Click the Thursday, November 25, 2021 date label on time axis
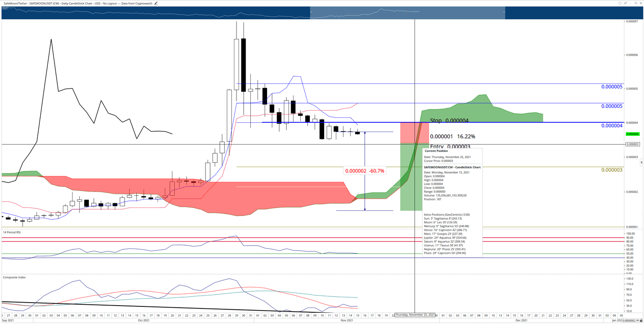The image size is (644, 324). (415, 315)
